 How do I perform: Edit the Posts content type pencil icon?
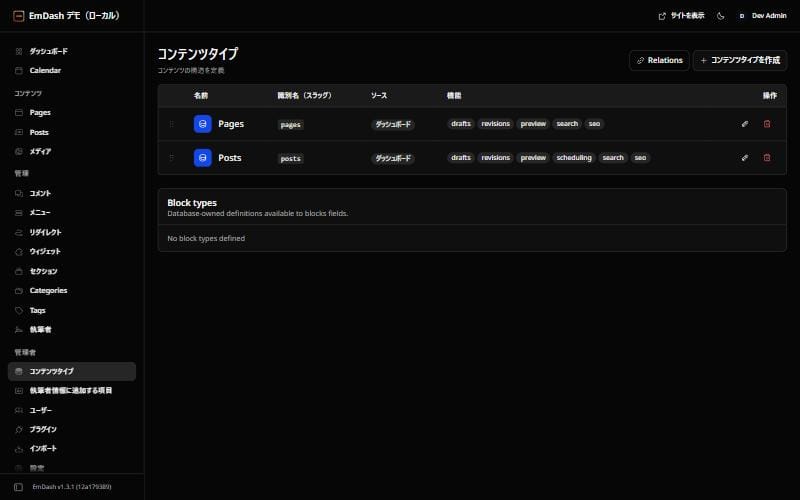[745, 158]
